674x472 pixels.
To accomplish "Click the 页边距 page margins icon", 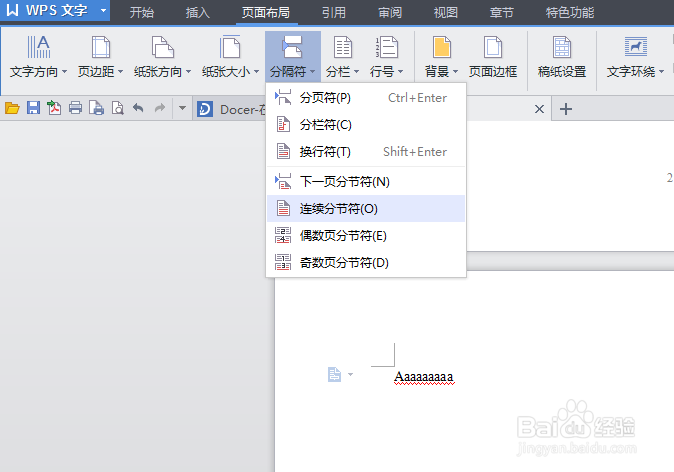I will (x=101, y=47).
